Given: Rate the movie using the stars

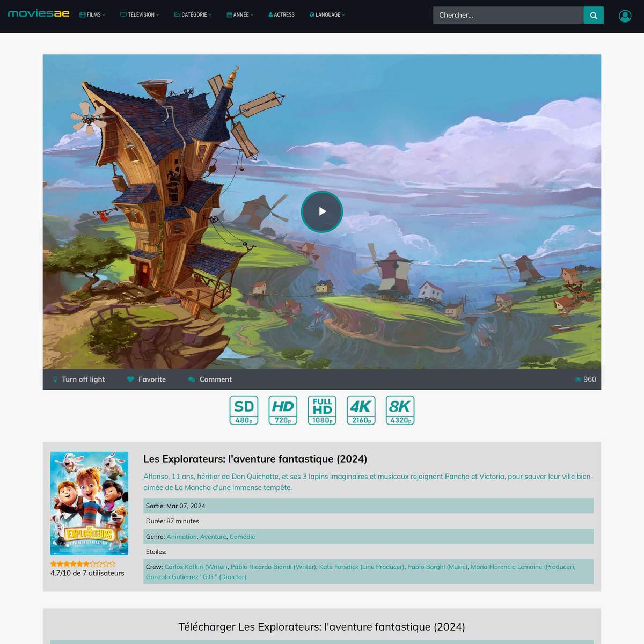Looking at the screenshot, I should tap(83, 563).
